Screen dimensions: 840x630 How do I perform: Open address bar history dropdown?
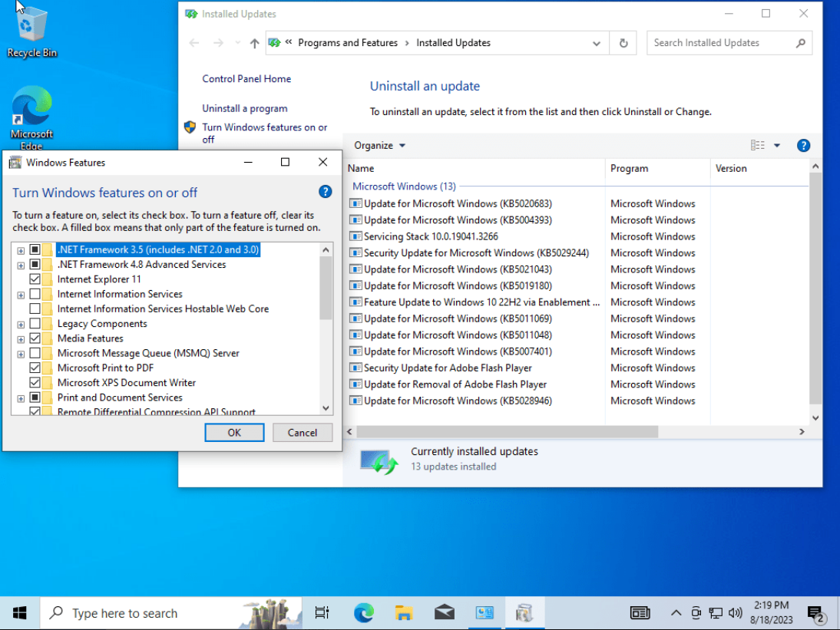(597, 44)
